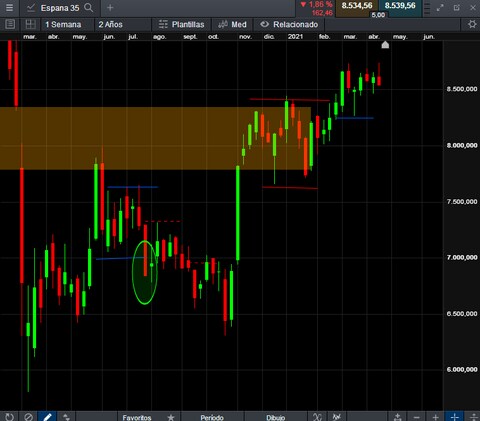This screenshot has width=480, height=421.
Task: Open the vertical dots options next to prices
Action: pyautogui.click(x=427, y=8)
